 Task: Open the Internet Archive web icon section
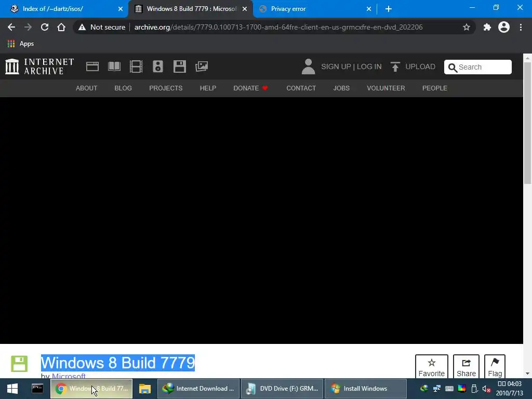point(92,66)
